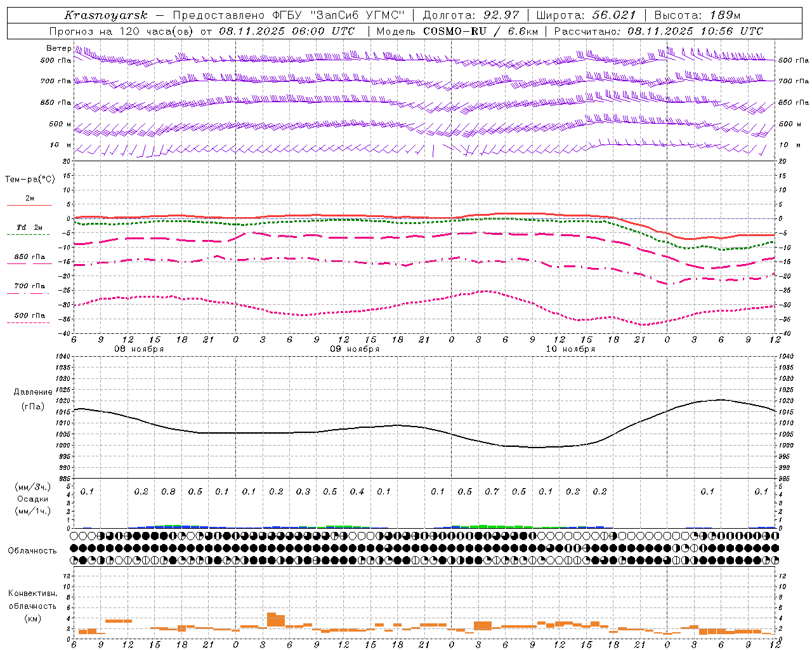Click the (км) unit label of convective panel
Viewport: 812px width, 650px height.
33,618
